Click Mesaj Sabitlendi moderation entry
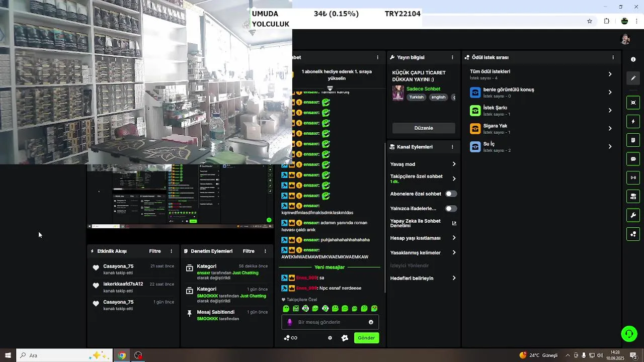The height and width of the screenshot is (362, 644). pos(227,315)
